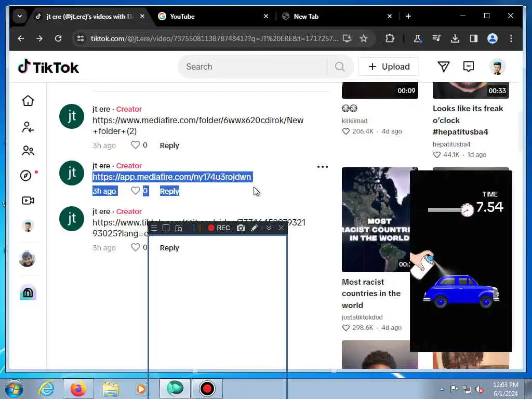Open Internet Explorer from taskbar
The image size is (532, 399).
pyautogui.click(x=46, y=389)
